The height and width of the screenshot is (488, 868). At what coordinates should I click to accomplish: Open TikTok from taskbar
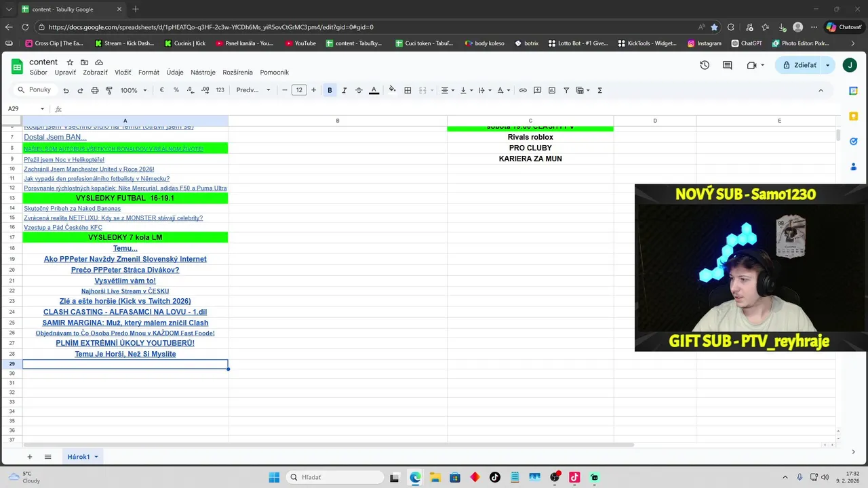(494, 477)
